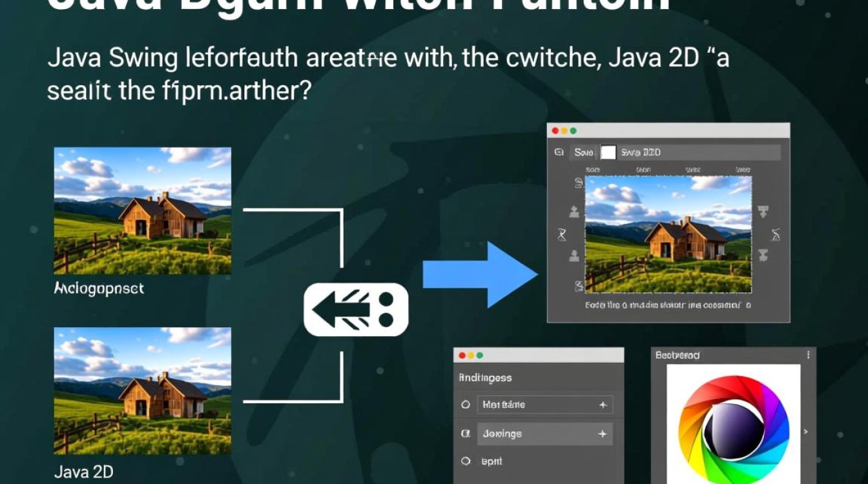Toggle the circle beside the third list row
This screenshot has width=868, height=484.
(465, 461)
